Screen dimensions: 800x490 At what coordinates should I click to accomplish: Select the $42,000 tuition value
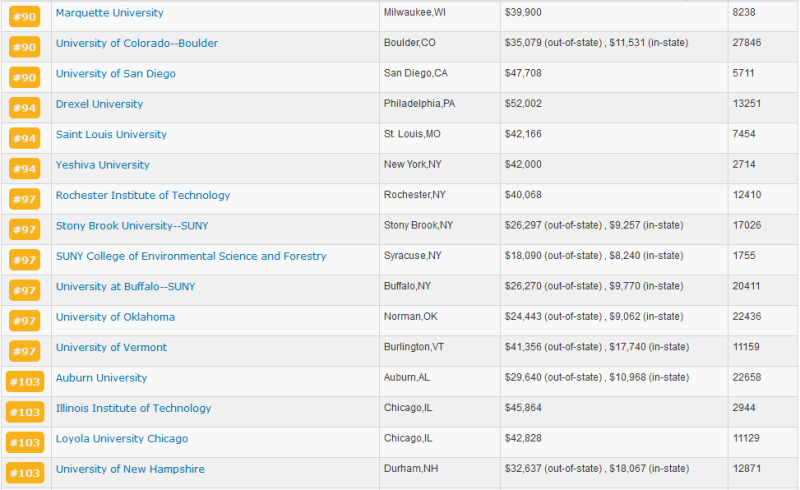523,164
